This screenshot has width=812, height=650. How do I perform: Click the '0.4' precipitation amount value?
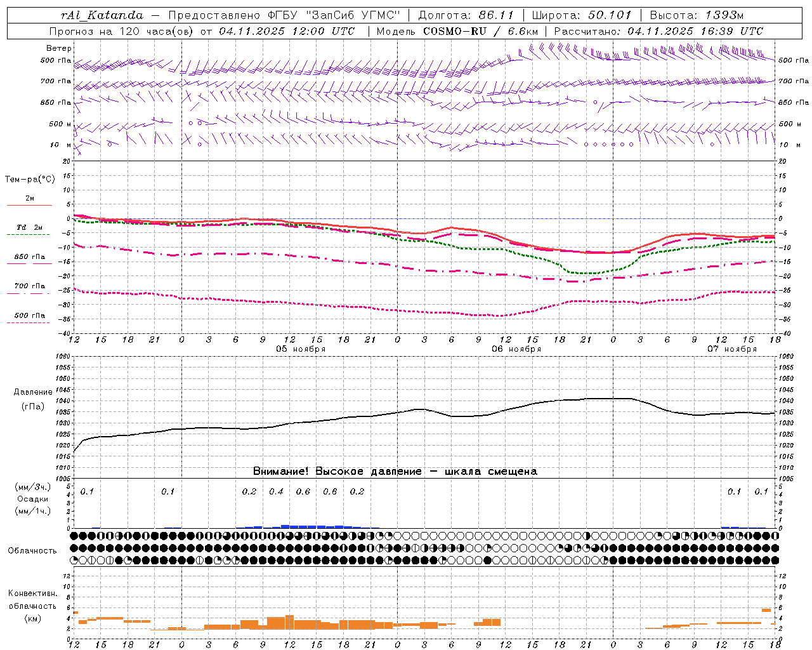point(276,491)
